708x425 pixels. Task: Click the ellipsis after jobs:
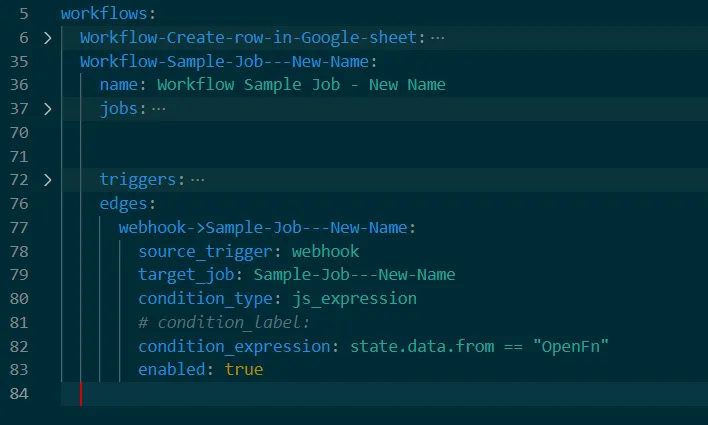(158, 109)
